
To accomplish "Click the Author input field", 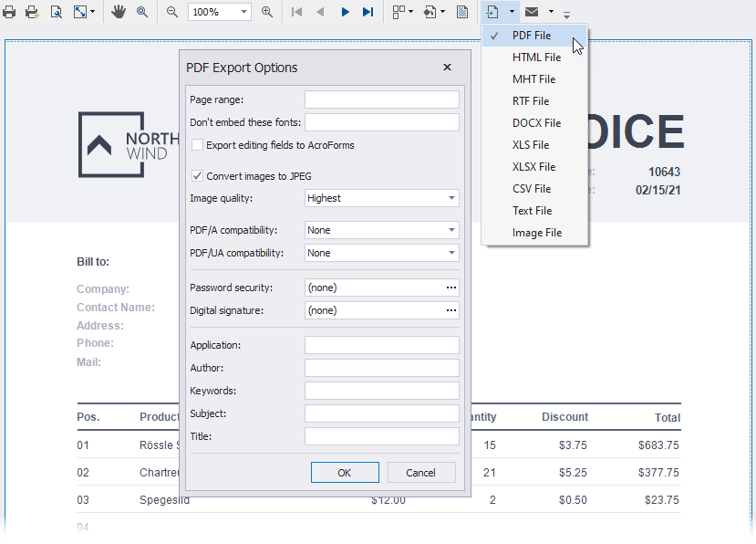I will [381, 368].
